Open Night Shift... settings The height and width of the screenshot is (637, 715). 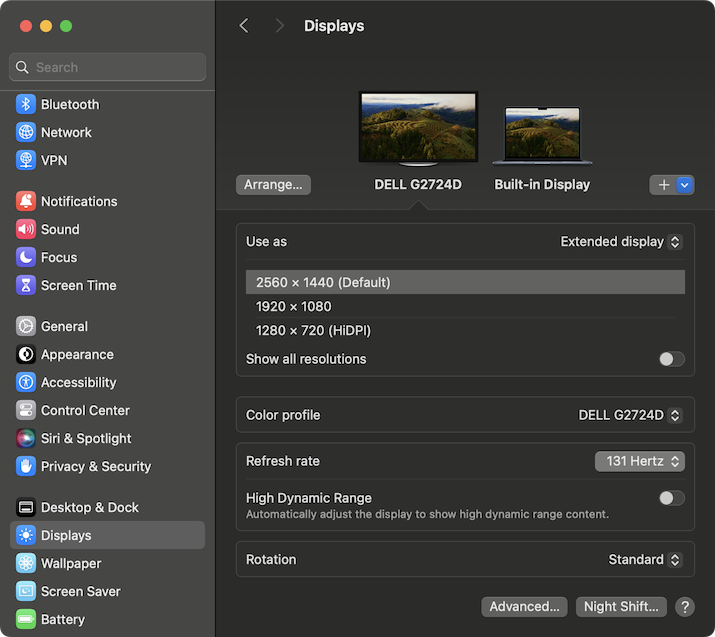(621, 607)
